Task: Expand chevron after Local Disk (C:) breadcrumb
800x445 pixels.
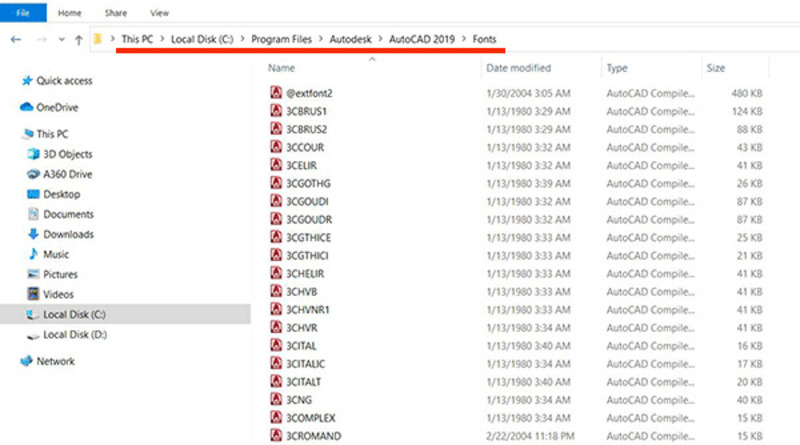Action: coord(242,39)
